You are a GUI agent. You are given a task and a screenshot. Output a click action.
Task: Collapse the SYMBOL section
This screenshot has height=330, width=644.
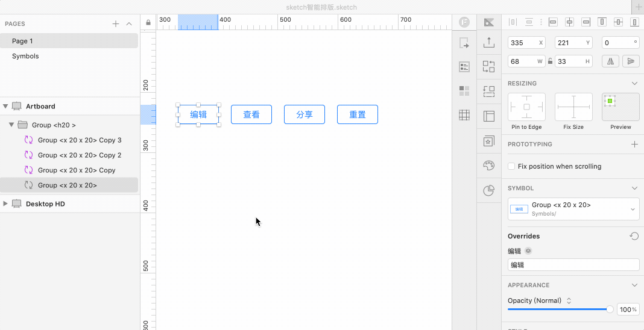click(x=634, y=188)
